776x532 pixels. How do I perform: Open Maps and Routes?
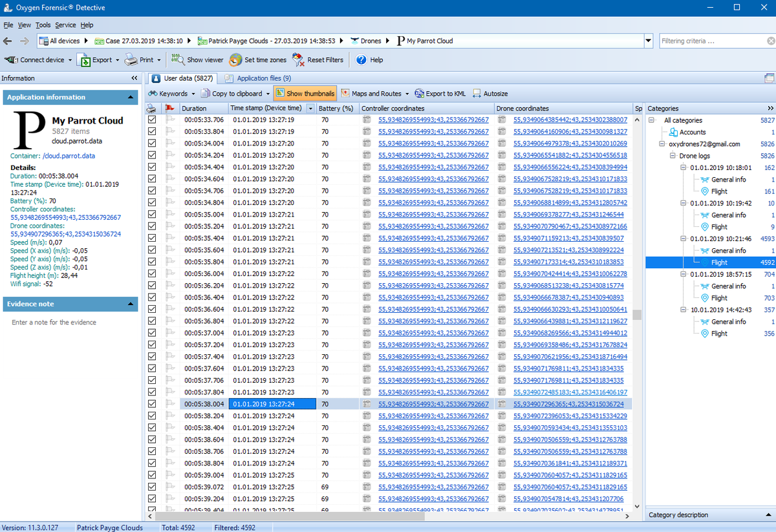coord(375,94)
